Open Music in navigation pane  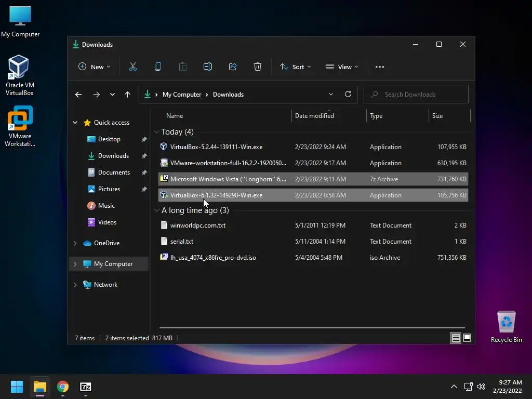pyautogui.click(x=106, y=206)
